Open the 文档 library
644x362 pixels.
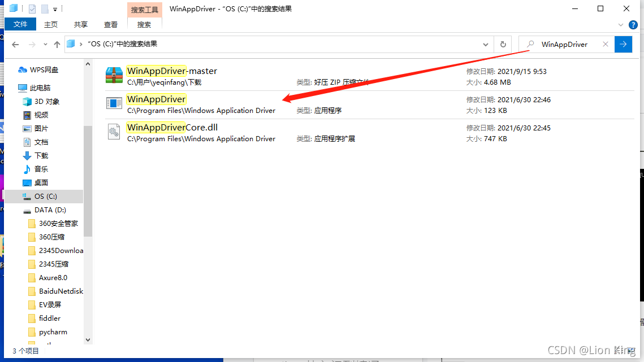pyautogui.click(x=41, y=142)
